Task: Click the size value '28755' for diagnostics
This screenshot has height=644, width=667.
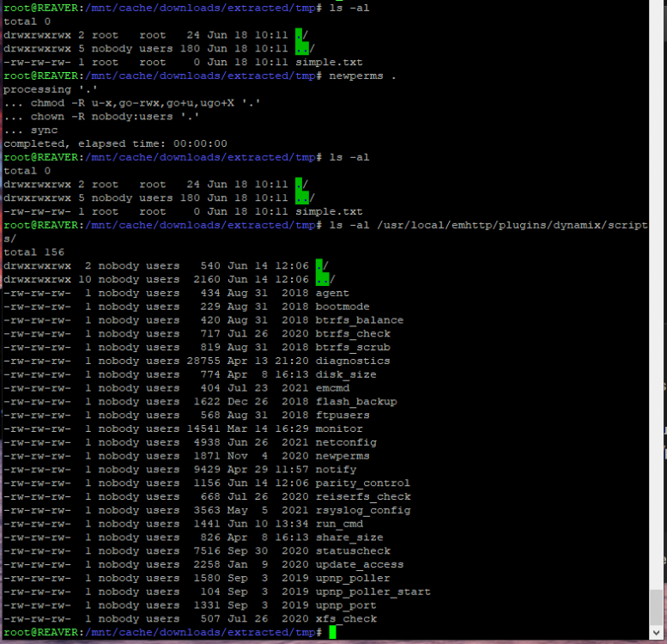Action: 203,361
